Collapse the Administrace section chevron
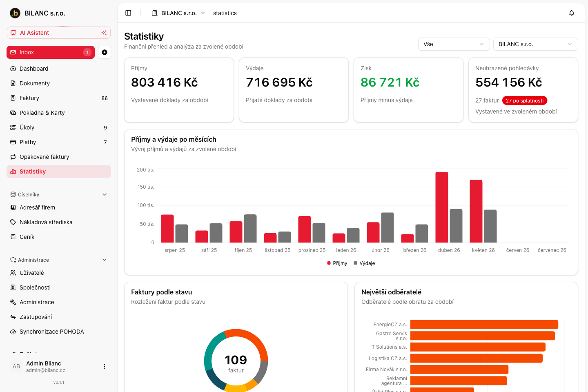 click(105, 260)
